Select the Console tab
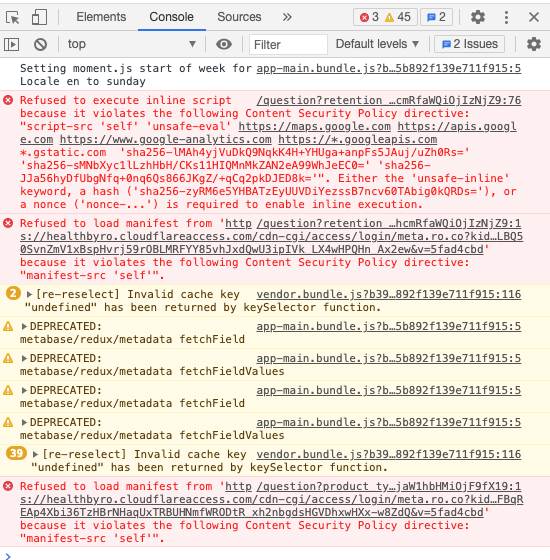550x560 pixels. (171, 17)
